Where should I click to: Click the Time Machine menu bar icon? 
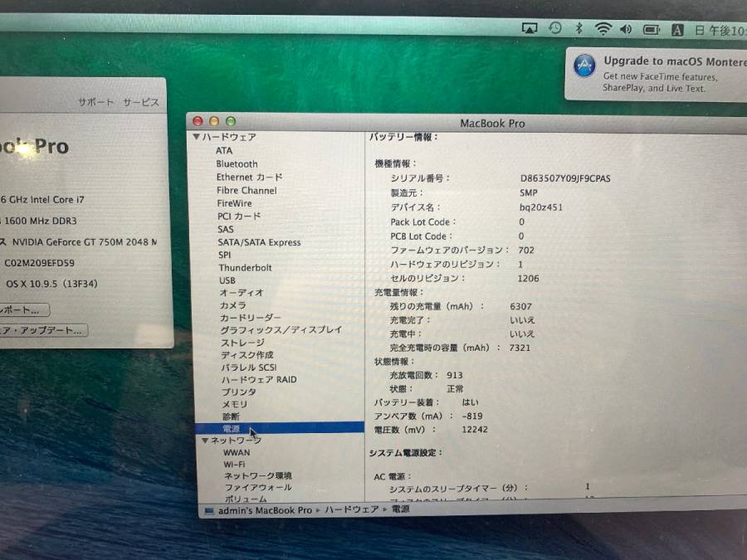click(555, 28)
